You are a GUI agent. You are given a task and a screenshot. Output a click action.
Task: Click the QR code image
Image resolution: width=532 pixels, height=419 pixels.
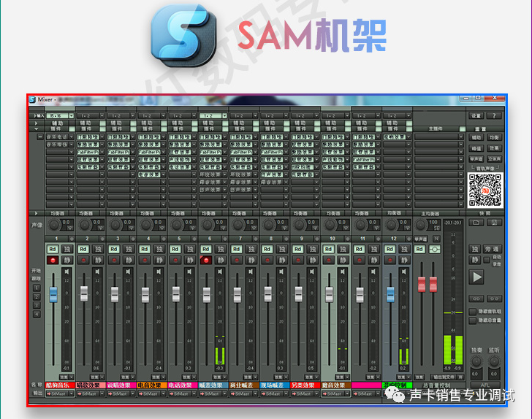pos(485,191)
